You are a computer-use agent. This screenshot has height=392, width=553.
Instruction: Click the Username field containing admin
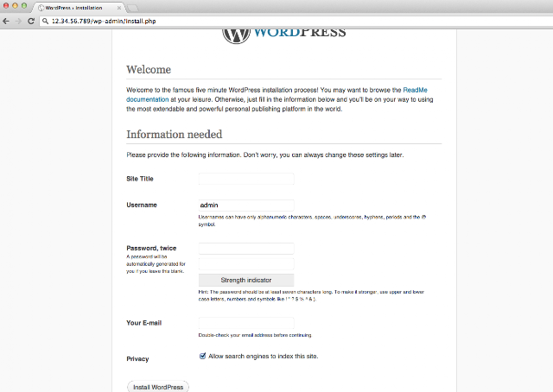coord(246,205)
